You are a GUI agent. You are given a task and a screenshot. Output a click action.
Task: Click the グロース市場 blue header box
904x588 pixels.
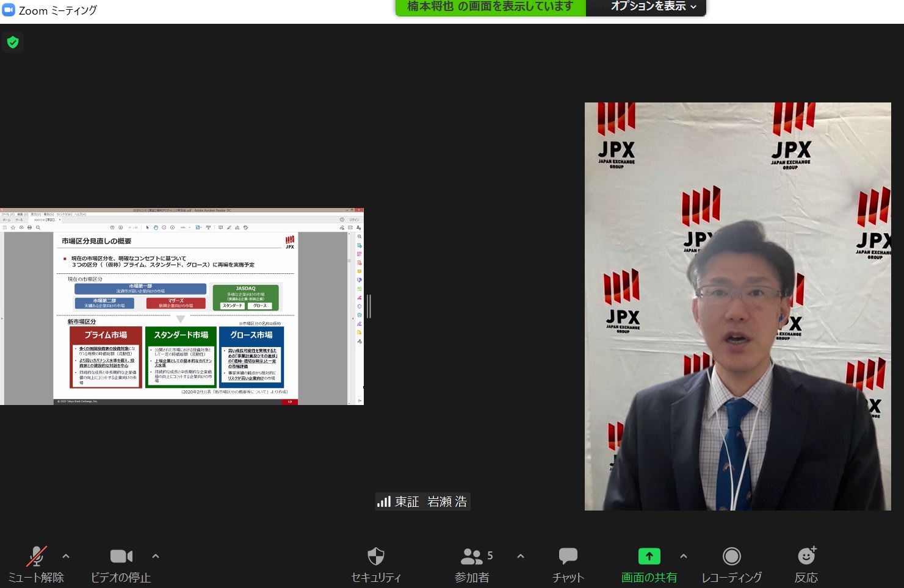click(251, 335)
